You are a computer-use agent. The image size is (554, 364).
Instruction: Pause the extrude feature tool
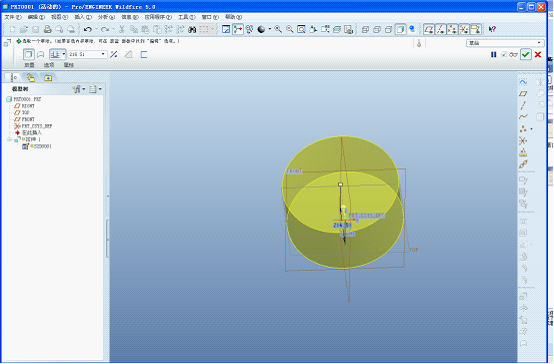pos(494,54)
